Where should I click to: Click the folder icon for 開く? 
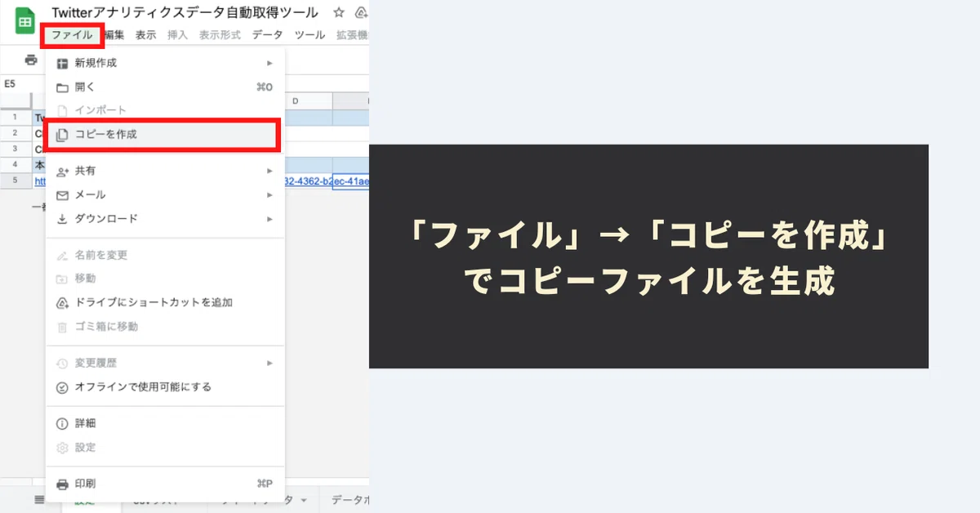point(62,87)
